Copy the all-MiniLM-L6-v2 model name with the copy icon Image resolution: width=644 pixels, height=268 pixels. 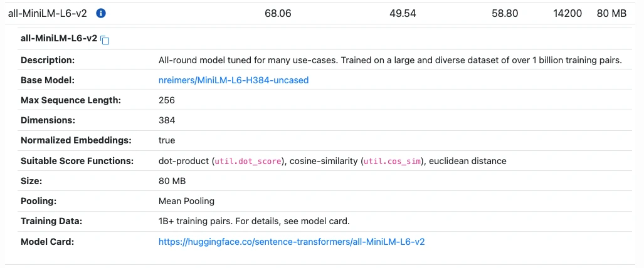(105, 40)
